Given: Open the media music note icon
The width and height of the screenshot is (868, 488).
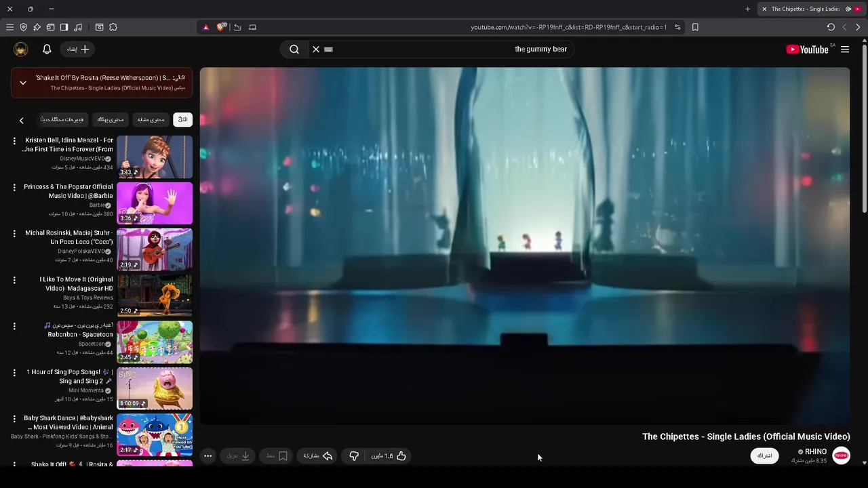Looking at the screenshot, I should (x=78, y=27).
